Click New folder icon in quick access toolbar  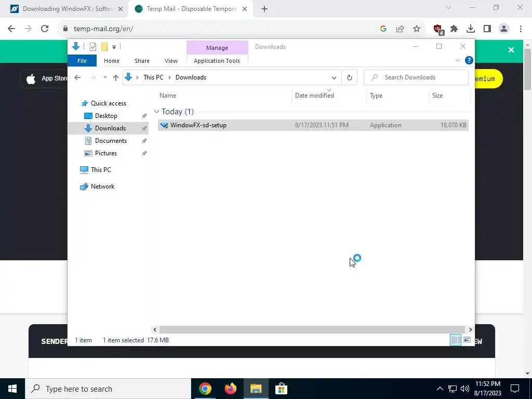click(104, 47)
